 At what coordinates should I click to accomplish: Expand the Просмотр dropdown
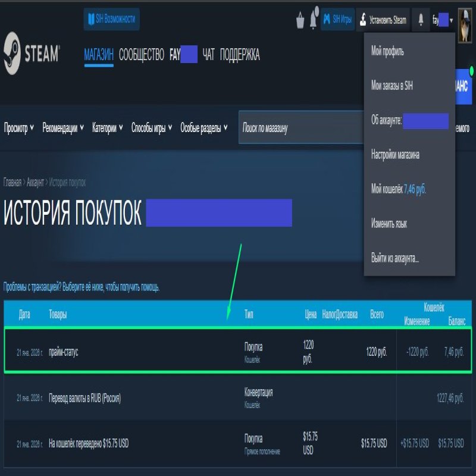point(19,128)
